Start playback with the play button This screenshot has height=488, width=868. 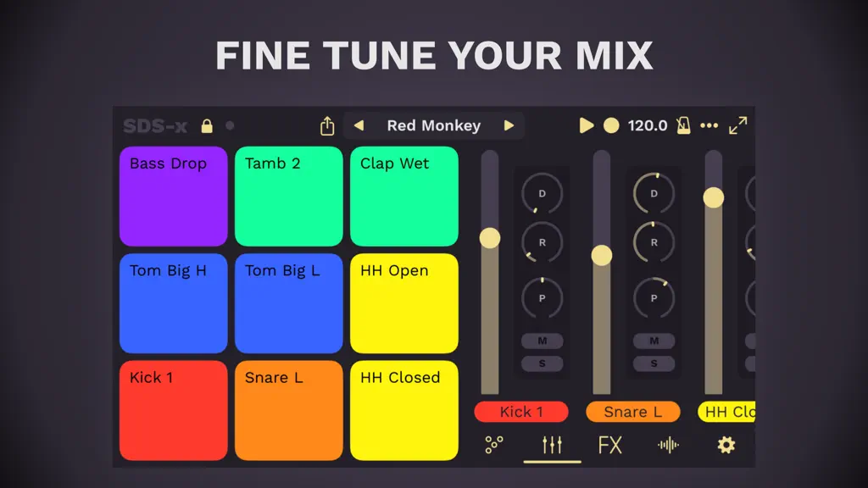[587, 125]
